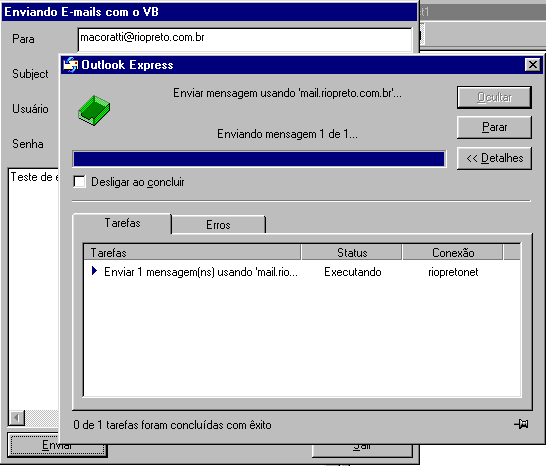Click the blue sending progress bar
The height and width of the screenshot is (466, 546).
click(x=259, y=159)
